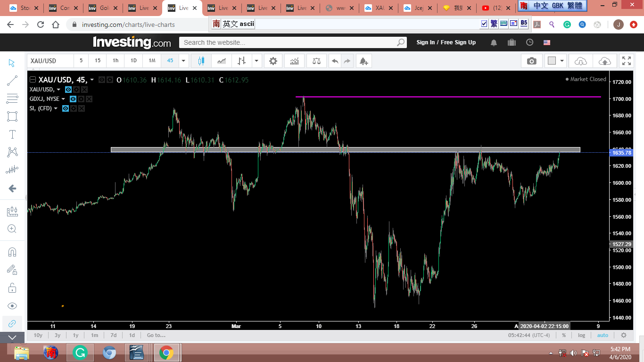Activate the magnet mode tool
Image resolution: width=644 pixels, height=362 pixels.
pos(12,252)
